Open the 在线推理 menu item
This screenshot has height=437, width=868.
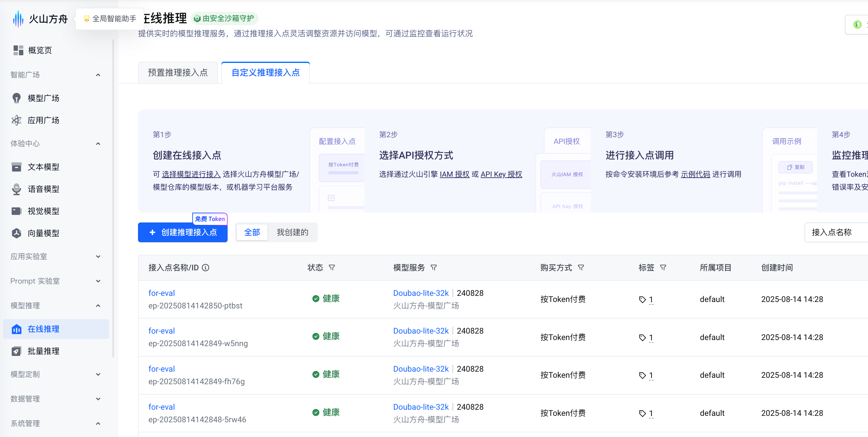(43, 329)
